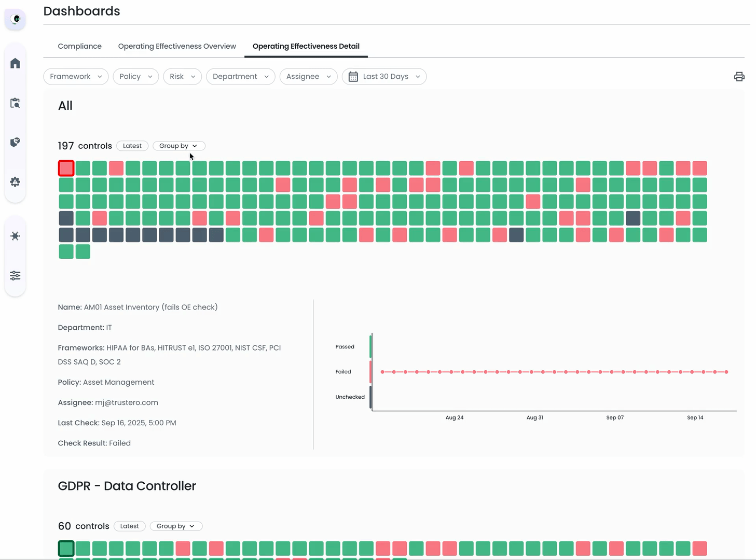Open the sliders preferences icon in sidebar

15,275
